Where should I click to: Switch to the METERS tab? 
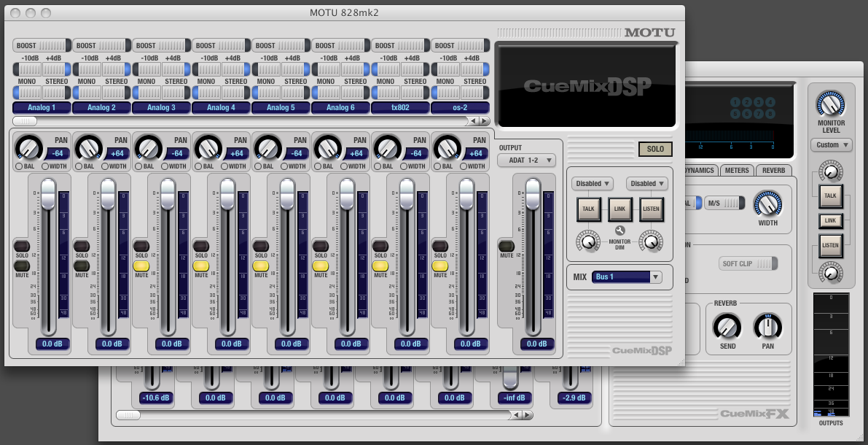coord(736,170)
